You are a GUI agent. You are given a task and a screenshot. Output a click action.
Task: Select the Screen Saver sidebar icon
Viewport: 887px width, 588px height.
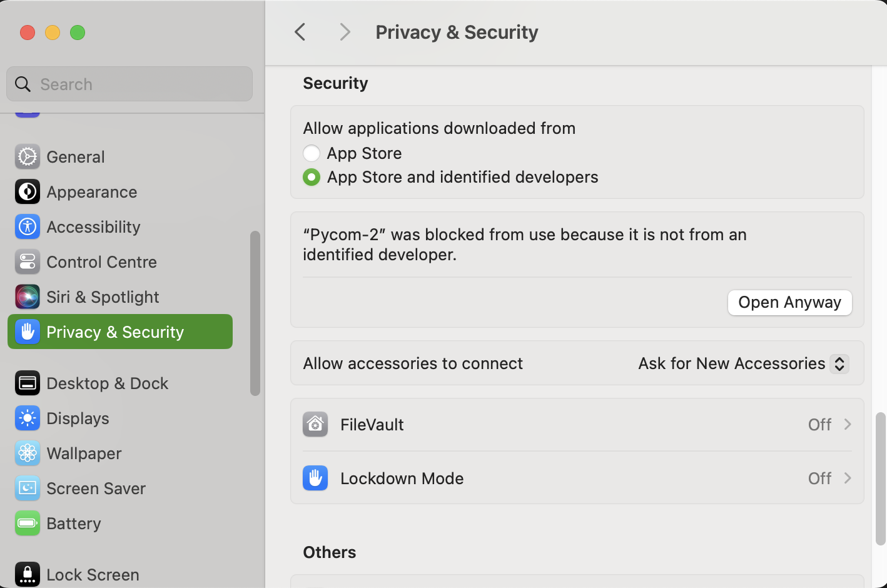pyautogui.click(x=28, y=489)
